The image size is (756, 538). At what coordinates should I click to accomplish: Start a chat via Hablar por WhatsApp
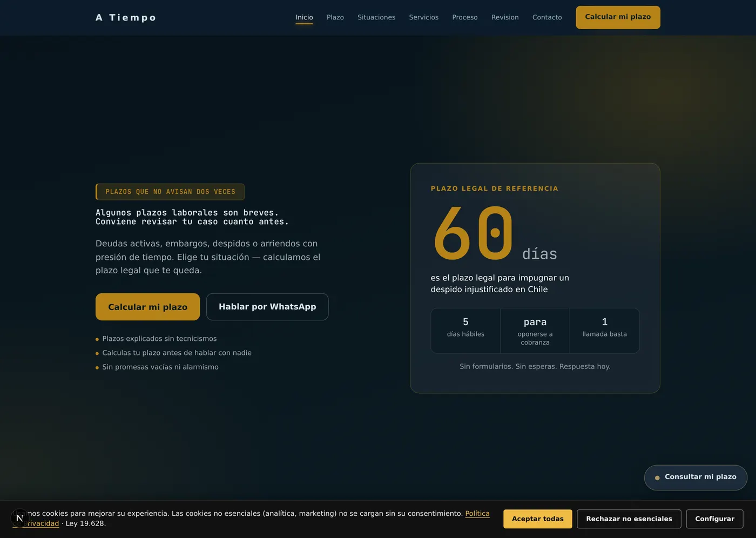coord(267,307)
